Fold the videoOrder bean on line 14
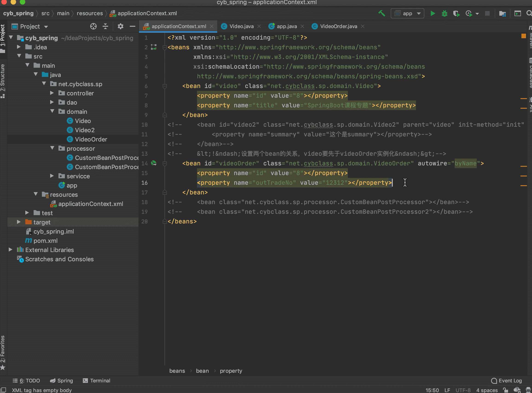This screenshot has width=532, height=393. pos(165,163)
